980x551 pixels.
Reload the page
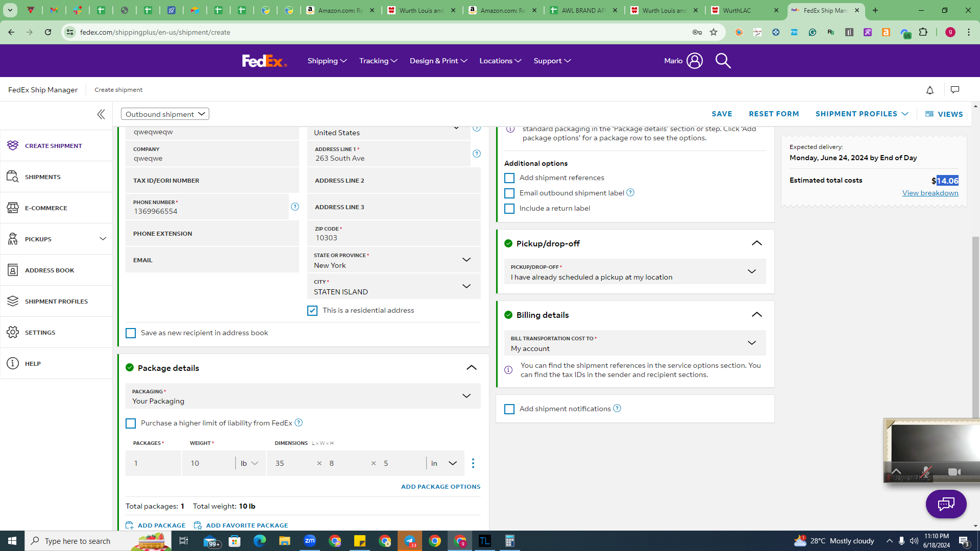coord(48,32)
